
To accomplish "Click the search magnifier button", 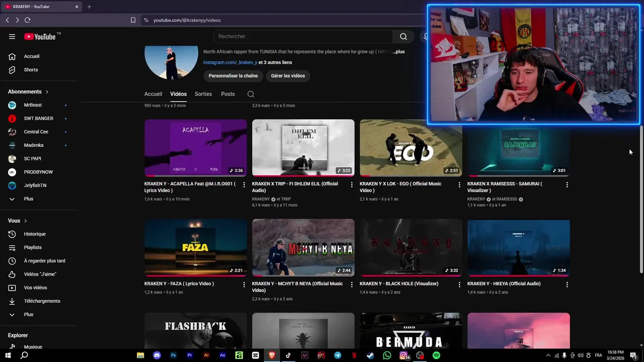I will coord(404,36).
